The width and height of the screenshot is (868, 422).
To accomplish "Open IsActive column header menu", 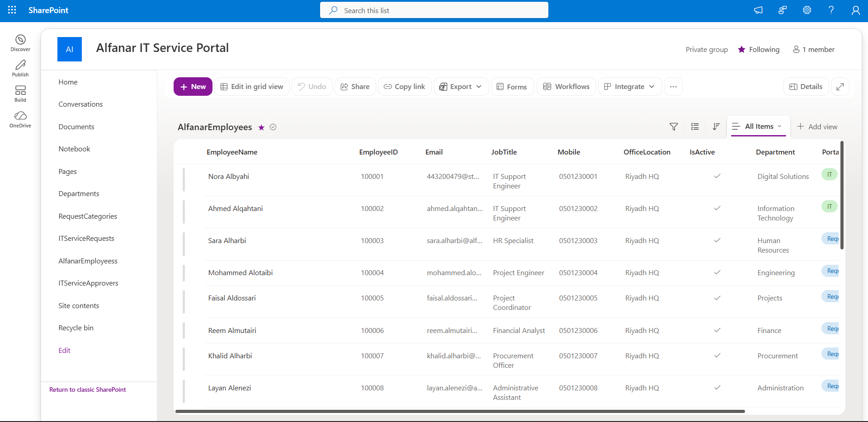I will coord(702,152).
